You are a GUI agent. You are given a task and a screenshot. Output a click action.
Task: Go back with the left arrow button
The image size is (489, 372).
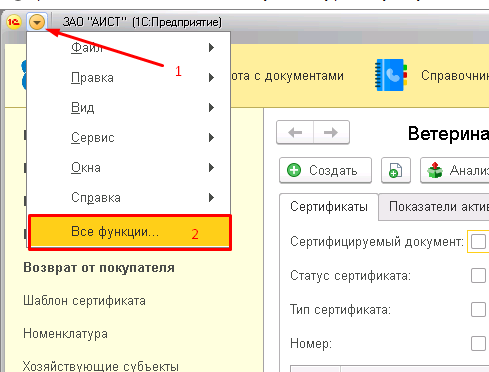click(x=295, y=133)
